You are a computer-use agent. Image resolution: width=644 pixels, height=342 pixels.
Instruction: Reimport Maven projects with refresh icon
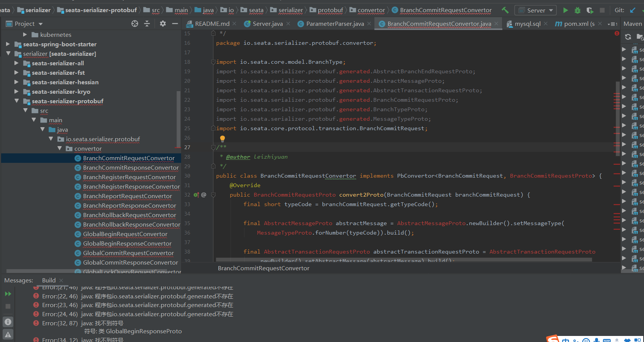coord(628,37)
